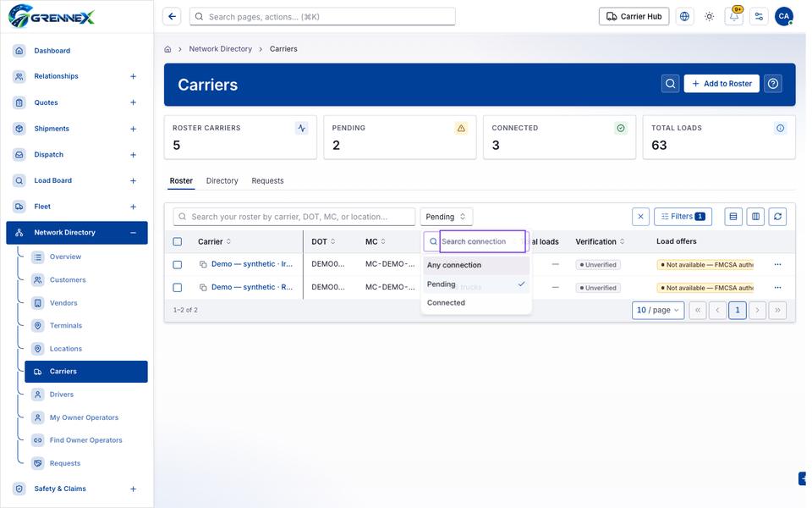
Task: Check the second Demo carrier row checkbox
Action: pyautogui.click(x=178, y=288)
